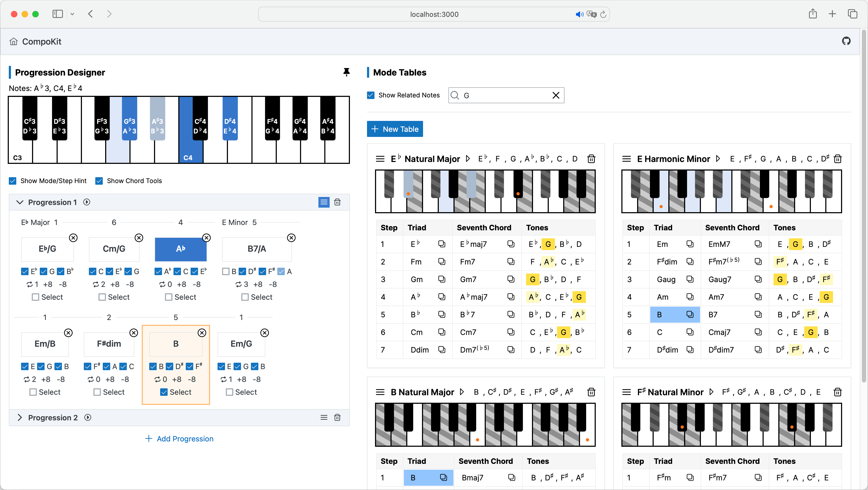The width and height of the screenshot is (868, 490).
Task: Uncheck Show Related Notes
Action: click(371, 95)
